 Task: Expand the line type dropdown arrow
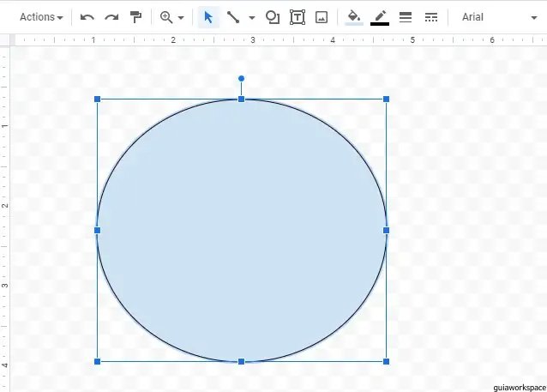(252, 17)
